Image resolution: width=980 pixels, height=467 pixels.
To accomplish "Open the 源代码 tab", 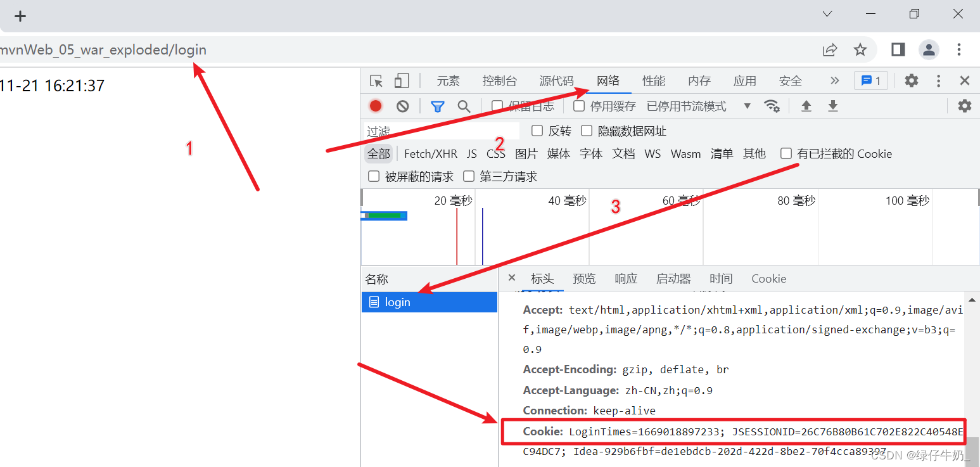I will click(557, 81).
